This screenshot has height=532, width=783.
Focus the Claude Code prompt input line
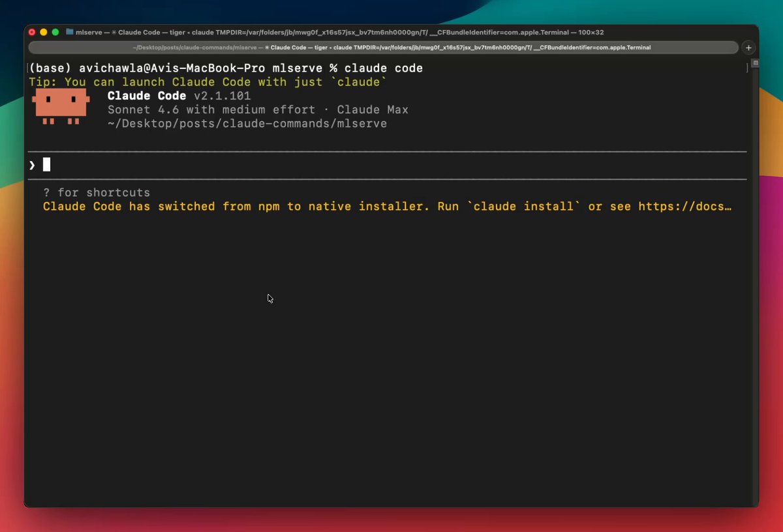click(391, 165)
